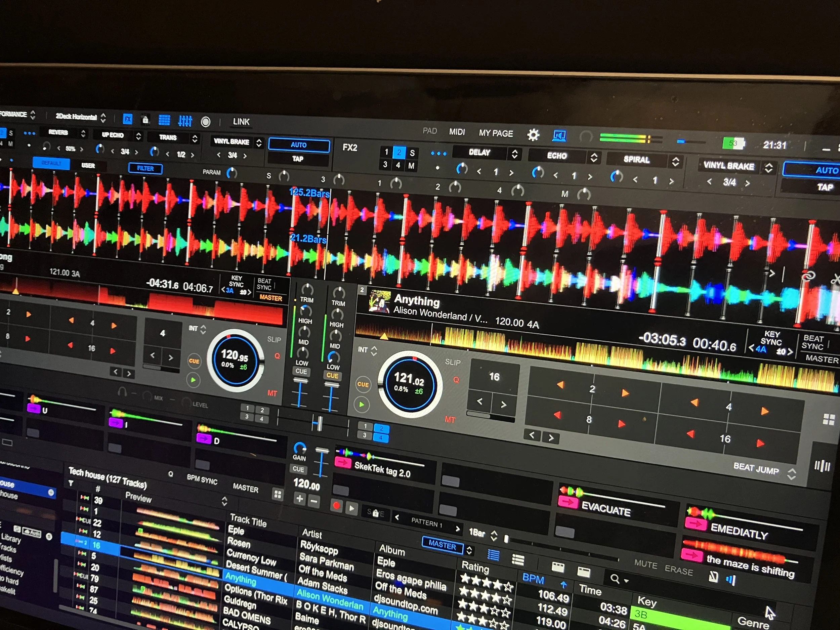
Task: Show the mixer faders panel icon
Action: 185,121
